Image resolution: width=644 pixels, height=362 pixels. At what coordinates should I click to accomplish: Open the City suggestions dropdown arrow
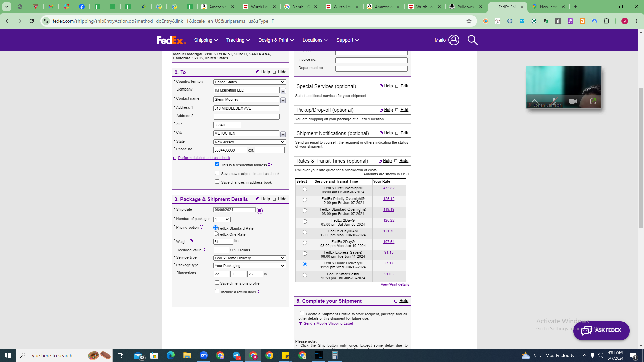(283, 134)
